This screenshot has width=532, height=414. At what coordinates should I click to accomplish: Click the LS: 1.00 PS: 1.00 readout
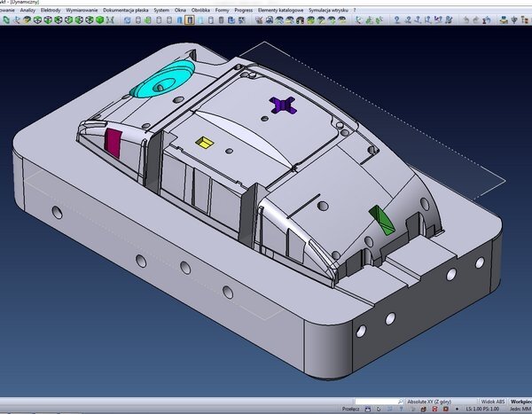[483, 409]
